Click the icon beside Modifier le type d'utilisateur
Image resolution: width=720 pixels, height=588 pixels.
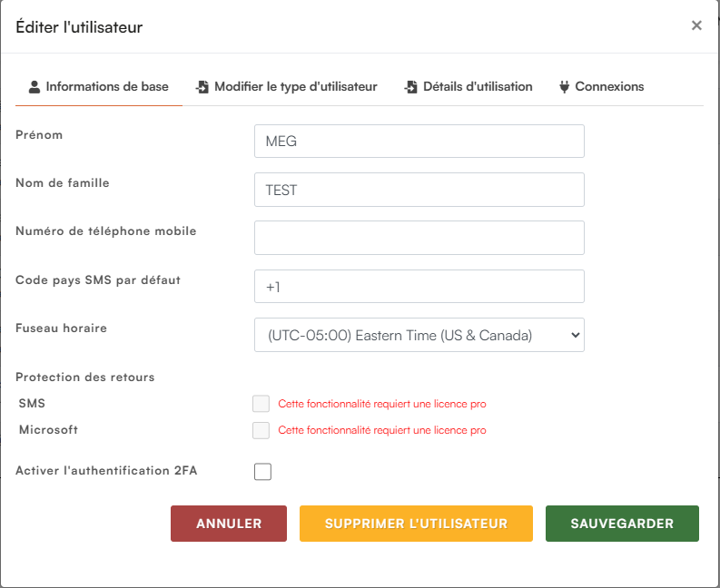[x=202, y=87]
